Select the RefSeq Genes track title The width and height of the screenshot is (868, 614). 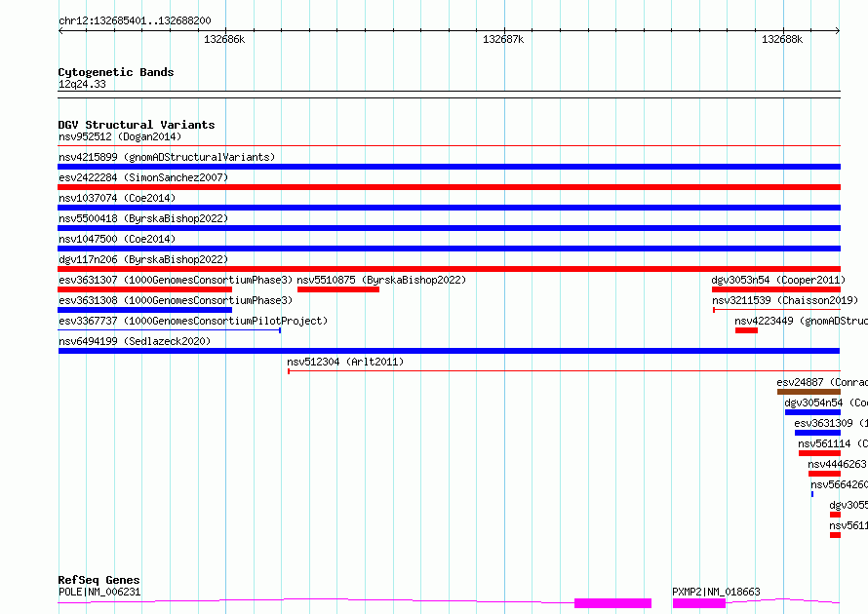[99, 580]
